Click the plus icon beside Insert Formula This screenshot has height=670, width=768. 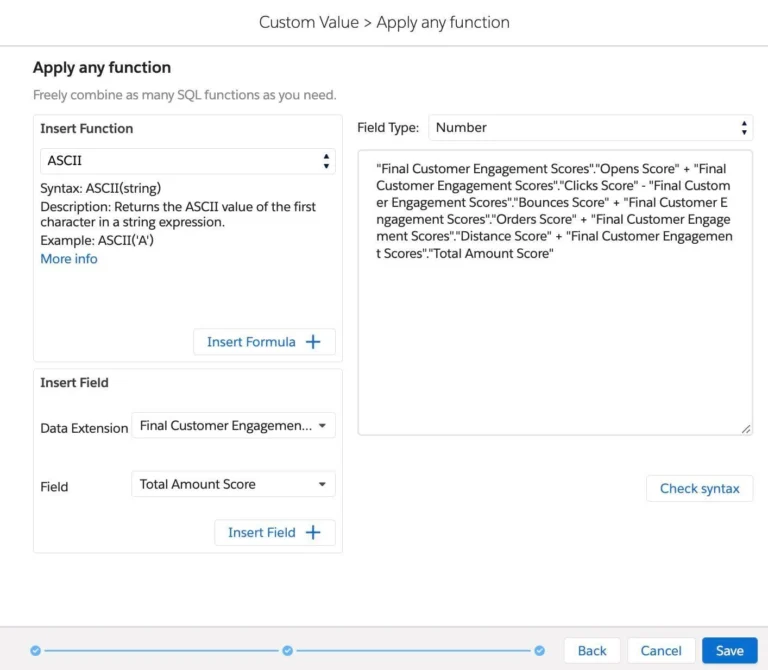(313, 342)
